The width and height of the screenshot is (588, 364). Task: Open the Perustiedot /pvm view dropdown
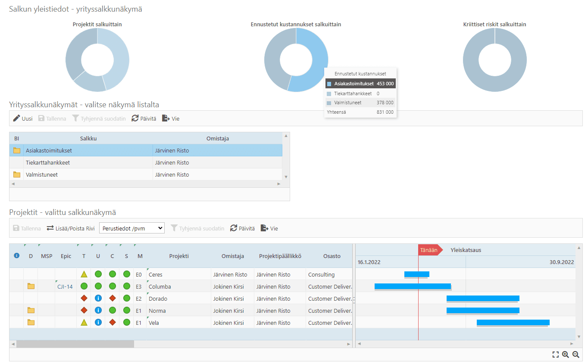pyautogui.click(x=132, y=228)
